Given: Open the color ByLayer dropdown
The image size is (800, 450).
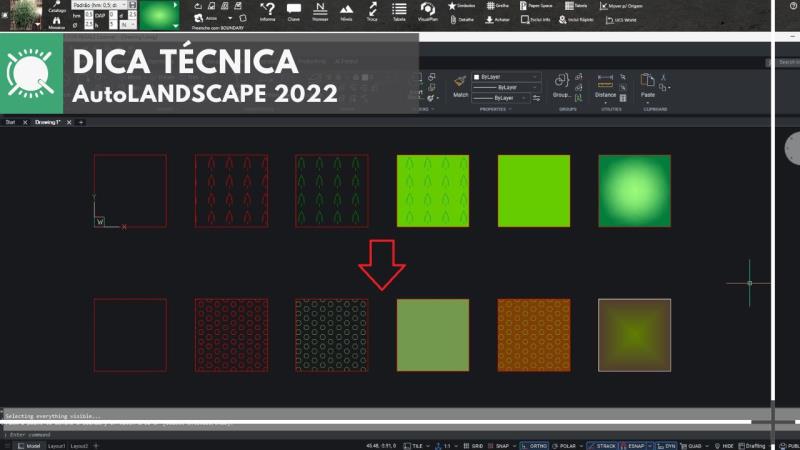Looking at the screenshot, I should (x=505, y=77).
